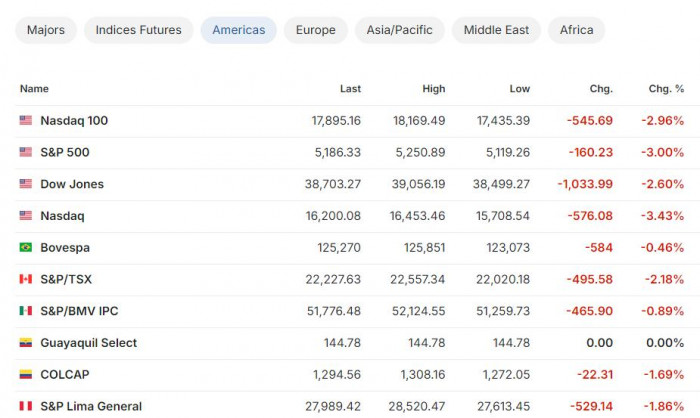Viewport: 700px width, 418px height.
Task: Select S&P 500 last value 5,186.33
Action: [338, 152]
